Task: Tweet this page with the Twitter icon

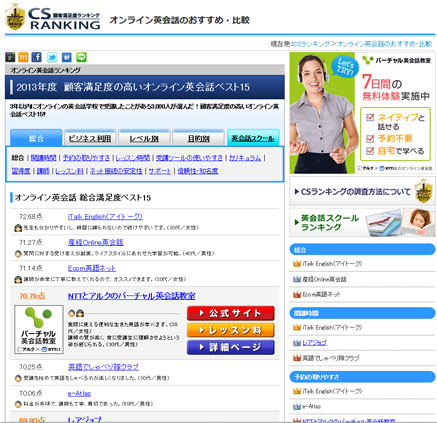Action: tap(52, 57)
